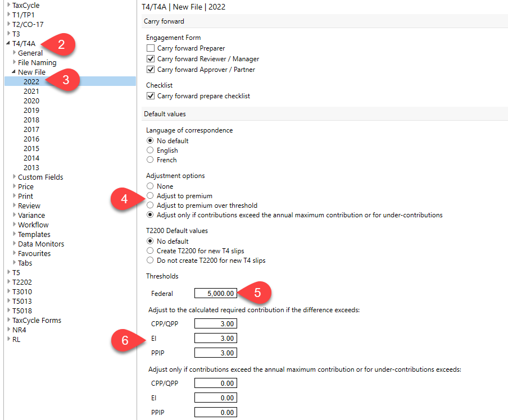
Task: Select the T3010 module item
Action: (22, 291)
